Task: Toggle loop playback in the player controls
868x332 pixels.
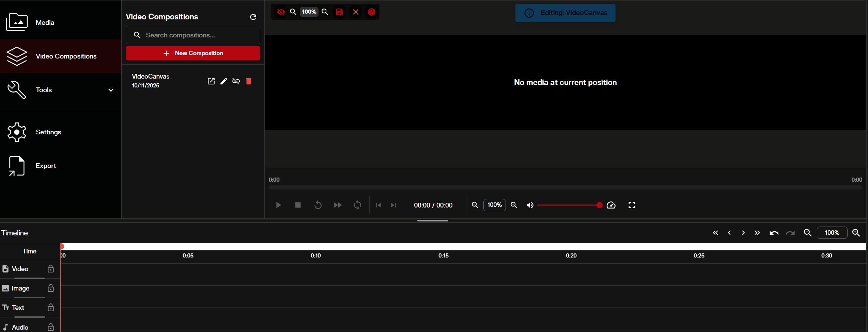Action: coord(357,205)
